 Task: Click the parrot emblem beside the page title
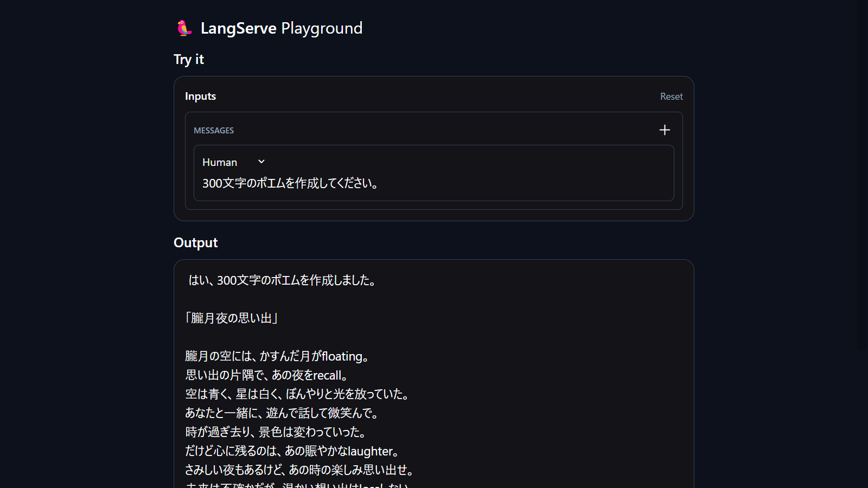[x=184, y=28]
